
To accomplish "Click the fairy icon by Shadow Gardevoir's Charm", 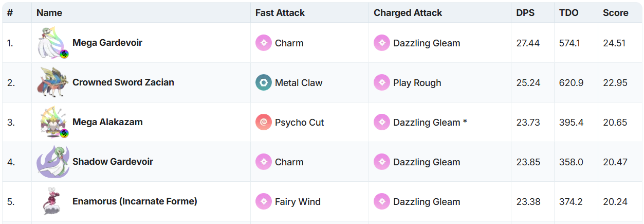I will tap(264, 162).
